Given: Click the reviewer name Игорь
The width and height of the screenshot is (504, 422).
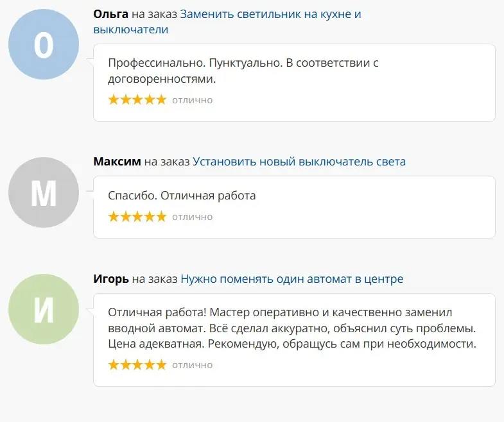Looking at the screenshot, I should (x=111, y=279).
